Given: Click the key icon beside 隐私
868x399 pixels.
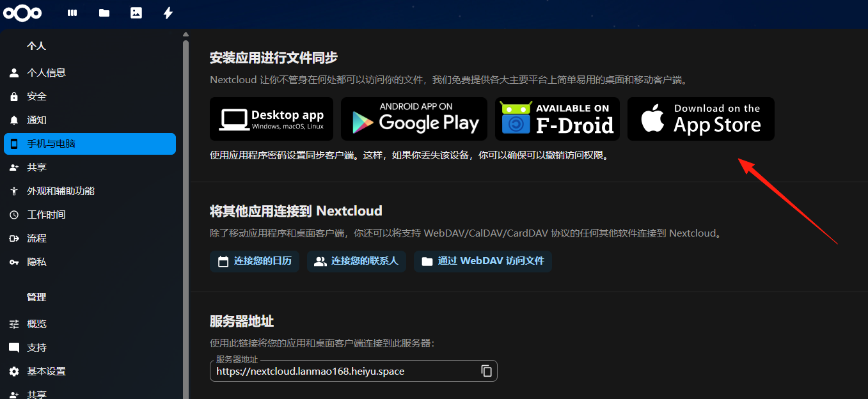Looking at the screenshot, I should click(14, 262).
